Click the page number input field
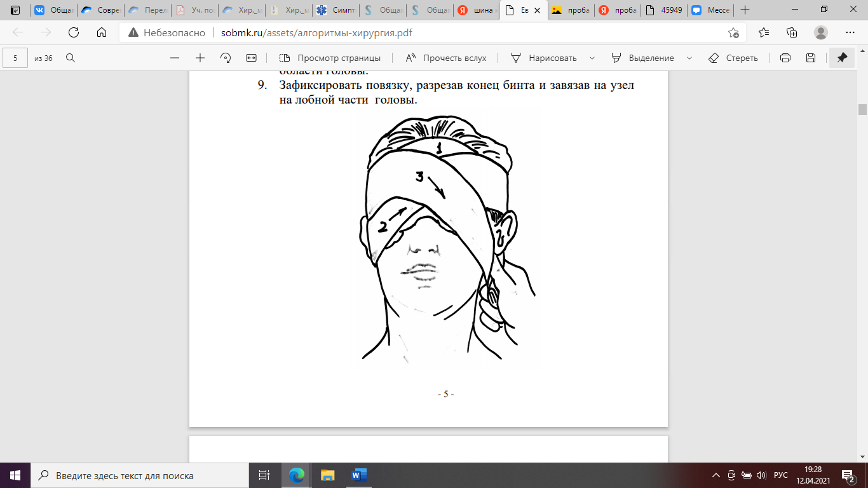 [x=15, y=58]
